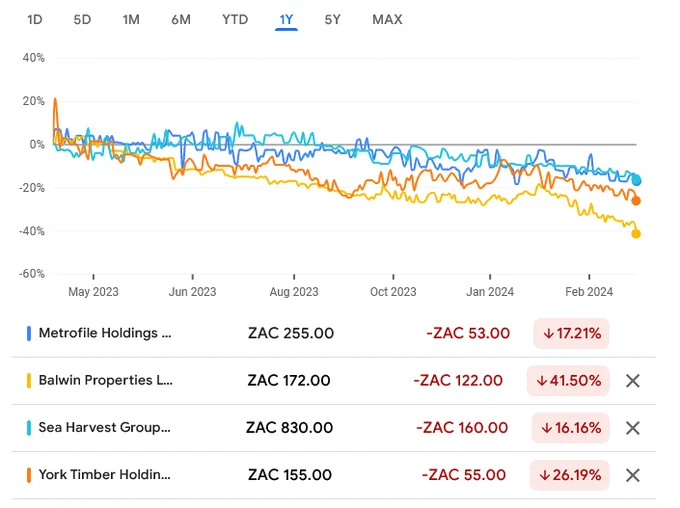Screen dimensions: 680x508
Task: Open Sea Harvest Group stock name
Action: (105, 428)
